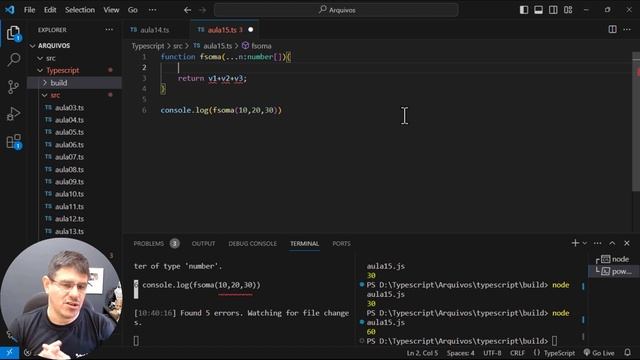This screenshot has width=640, height=360.
Task: Click Typescript in the breadcrumb
Action: pyautogui.click(x=147, y=46)
